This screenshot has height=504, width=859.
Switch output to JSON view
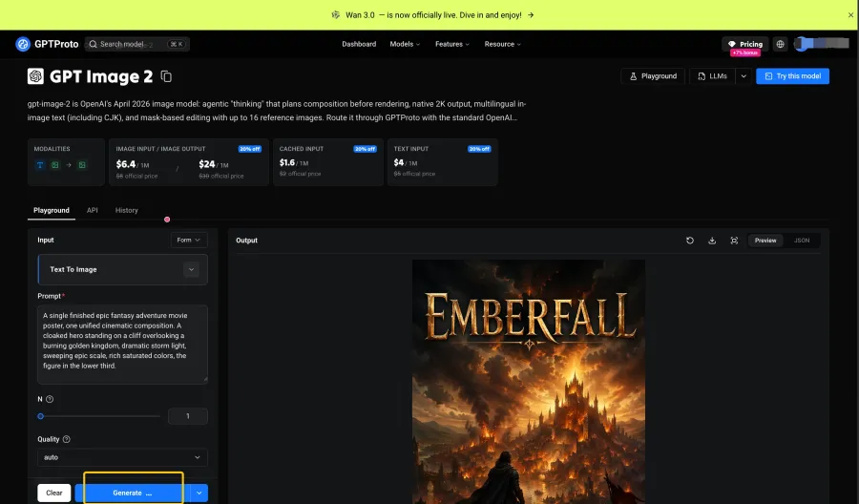click(x=802, y=241)
